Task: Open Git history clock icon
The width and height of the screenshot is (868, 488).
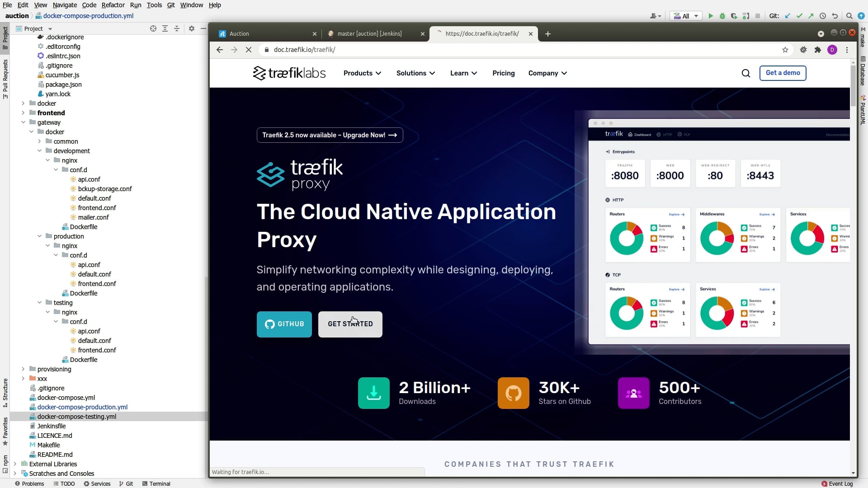Action: coord(823,16)
